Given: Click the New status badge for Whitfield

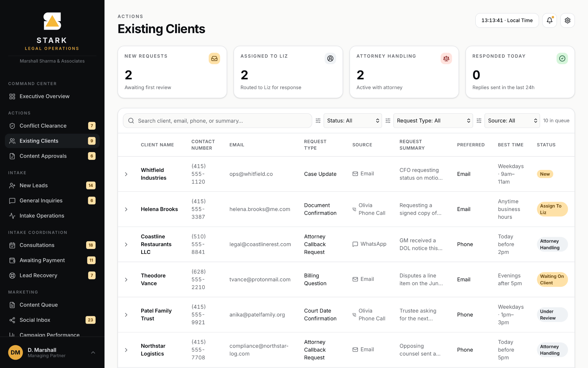Looking at the screenshot, I should pos(545,174).
